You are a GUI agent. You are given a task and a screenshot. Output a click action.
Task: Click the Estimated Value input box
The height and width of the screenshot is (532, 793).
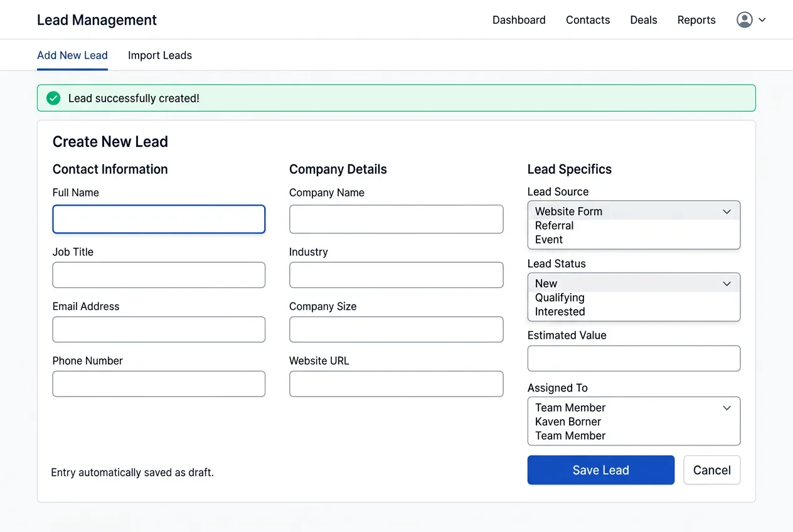pyautogui.click(x=634, y=358)
